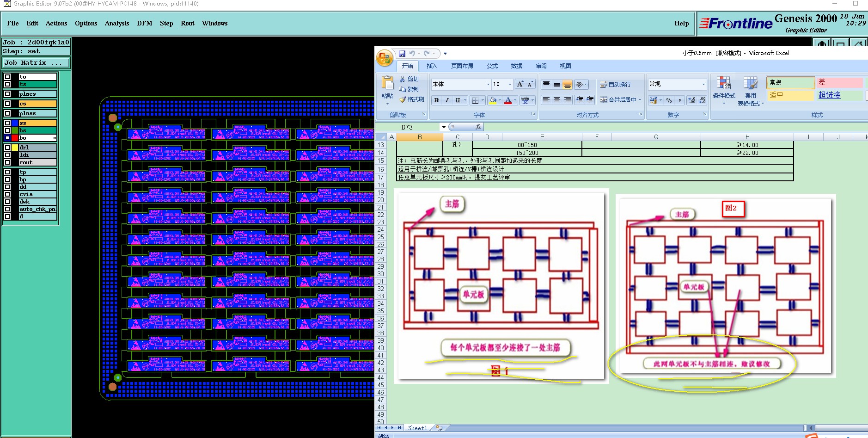868x438 pixels.
Task: Click the Cut scissors icon
Action: point(403,79)
